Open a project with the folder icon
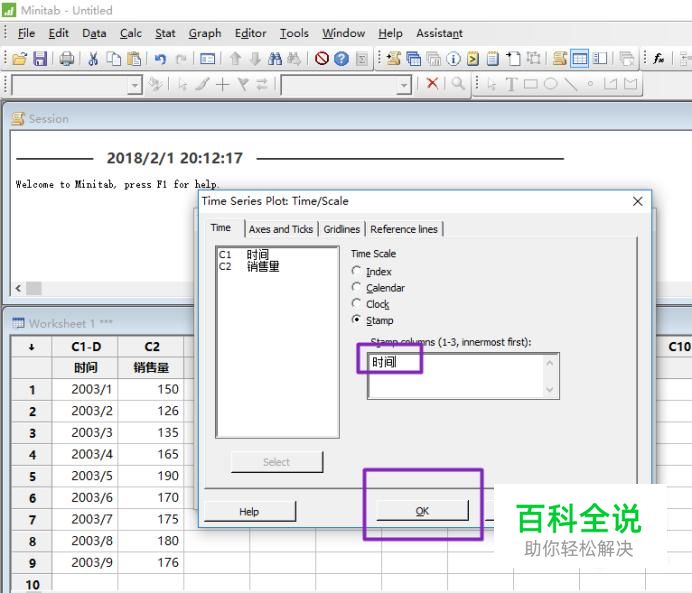 tap(19, 59)
